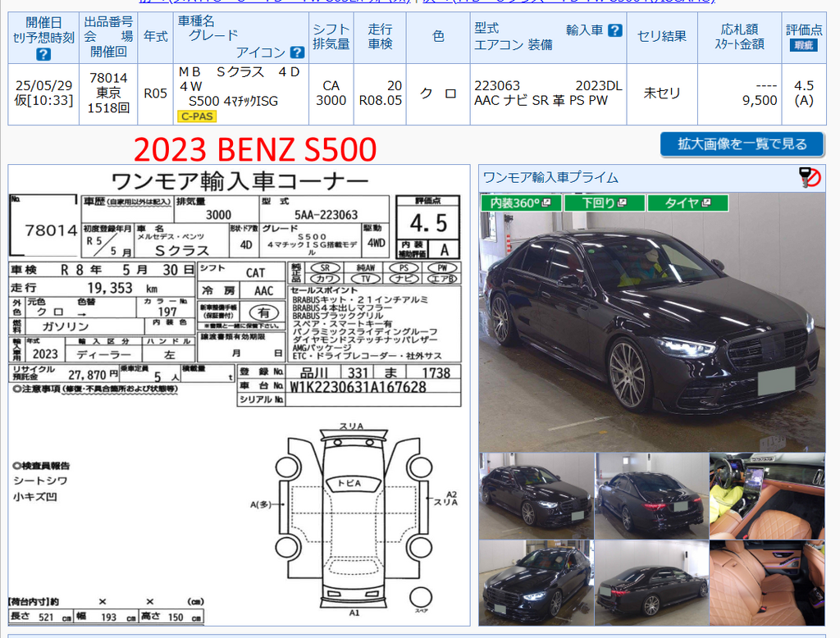The image size is (840, 638).
Task: Click start price 9,500
Action: point(760,101)
